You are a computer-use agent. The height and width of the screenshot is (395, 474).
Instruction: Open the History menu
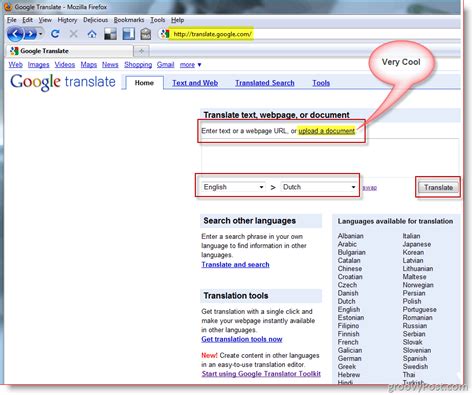(67, 20)
